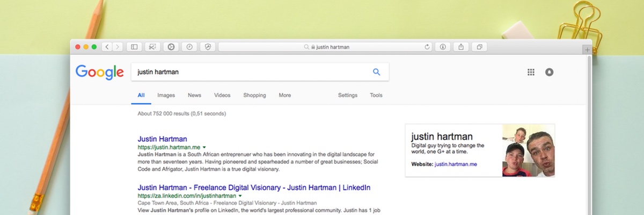Viewport: 644px width, 215px height.
Task: Minimize the Safari window with the yellow button
Action: coord(86,47)
